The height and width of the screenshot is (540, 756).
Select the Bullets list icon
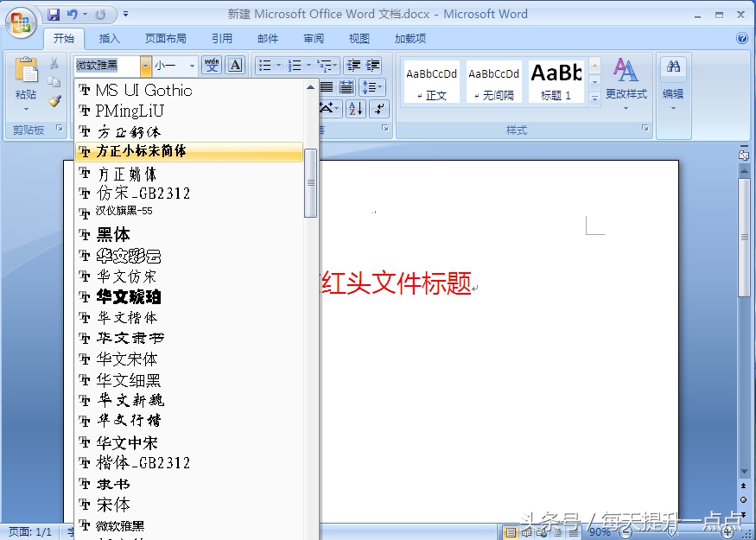tap(265, 66)
